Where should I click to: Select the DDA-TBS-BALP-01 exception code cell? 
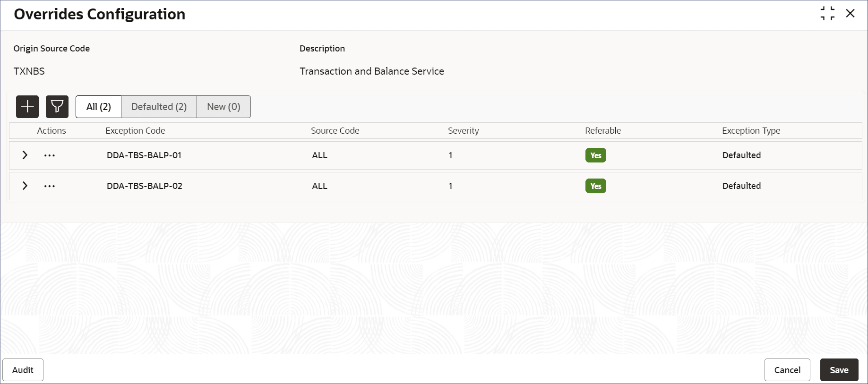tap(144, 155)
